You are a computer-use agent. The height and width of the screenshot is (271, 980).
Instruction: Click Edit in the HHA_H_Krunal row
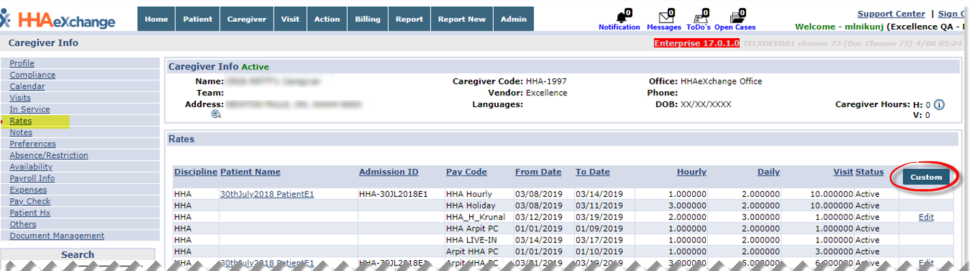click(926, 217)
